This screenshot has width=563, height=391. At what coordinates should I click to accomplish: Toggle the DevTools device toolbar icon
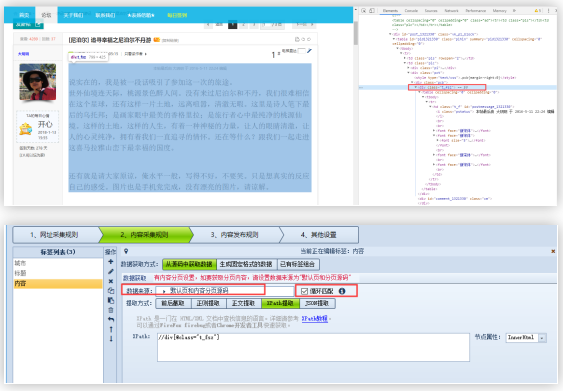372,11
